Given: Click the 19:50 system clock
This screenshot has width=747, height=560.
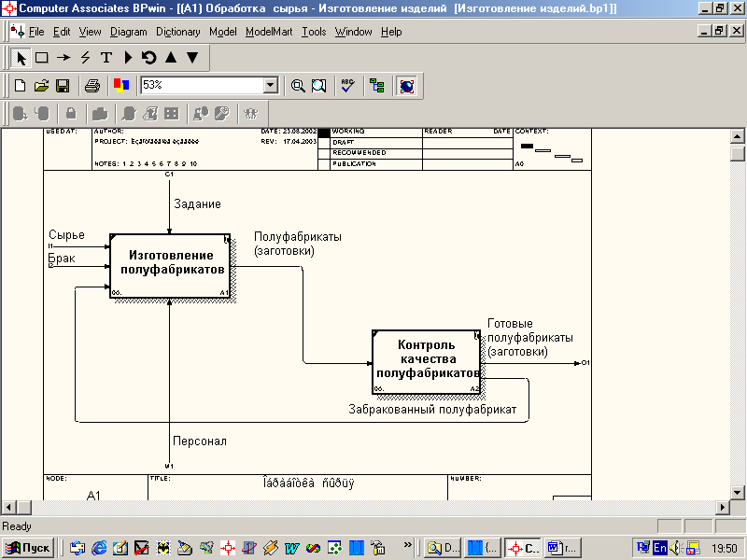Looking at the screenshot, I should click(725, 549).
